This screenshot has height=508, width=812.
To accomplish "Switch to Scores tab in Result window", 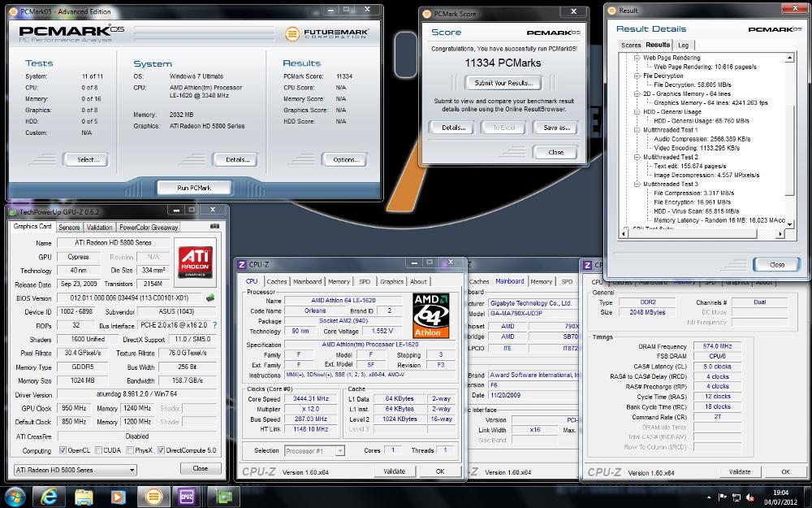I will (631, 45).
